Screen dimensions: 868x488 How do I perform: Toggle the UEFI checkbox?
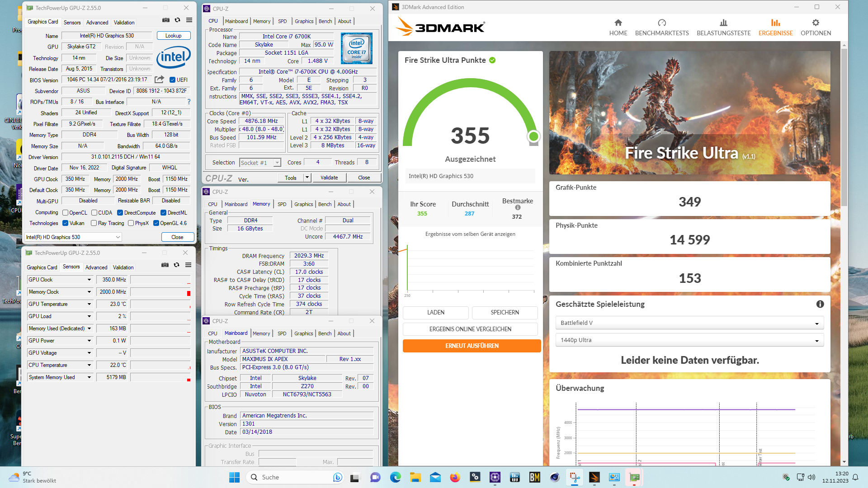pos(172,80)
